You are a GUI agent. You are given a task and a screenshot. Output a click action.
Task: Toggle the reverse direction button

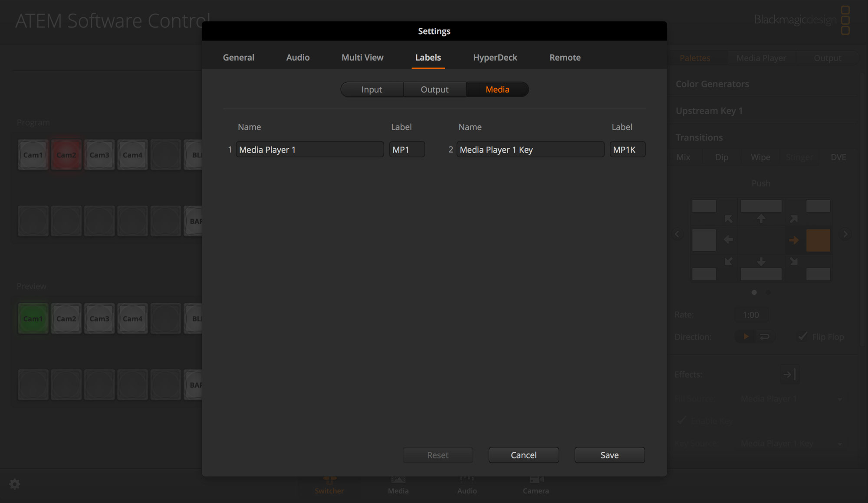click(x=765, y=336)
